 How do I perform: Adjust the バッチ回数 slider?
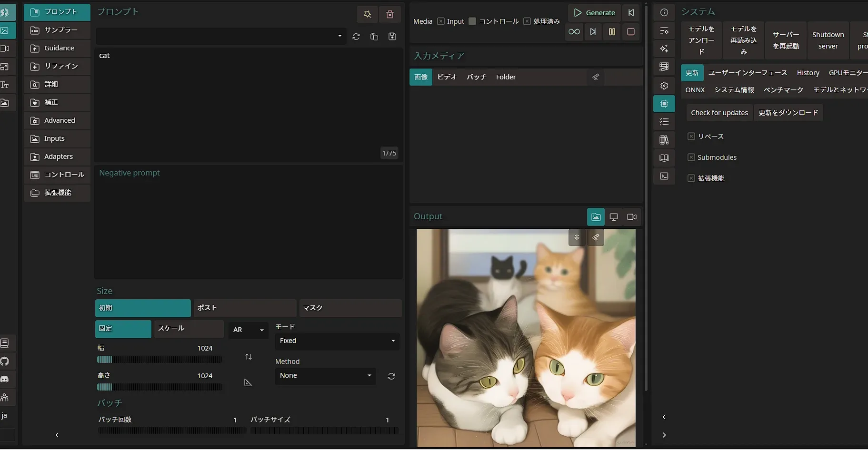click(x=172, y=430)
